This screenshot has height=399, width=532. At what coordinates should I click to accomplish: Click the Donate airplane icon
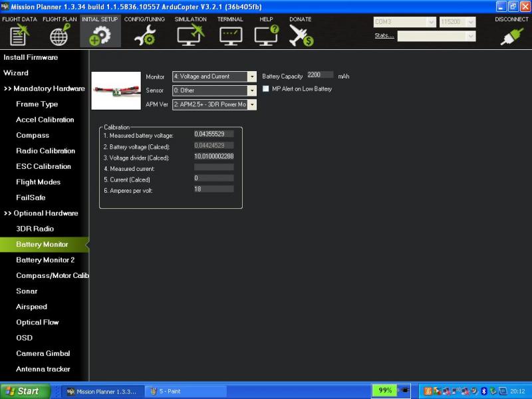(x=301, y=35)
